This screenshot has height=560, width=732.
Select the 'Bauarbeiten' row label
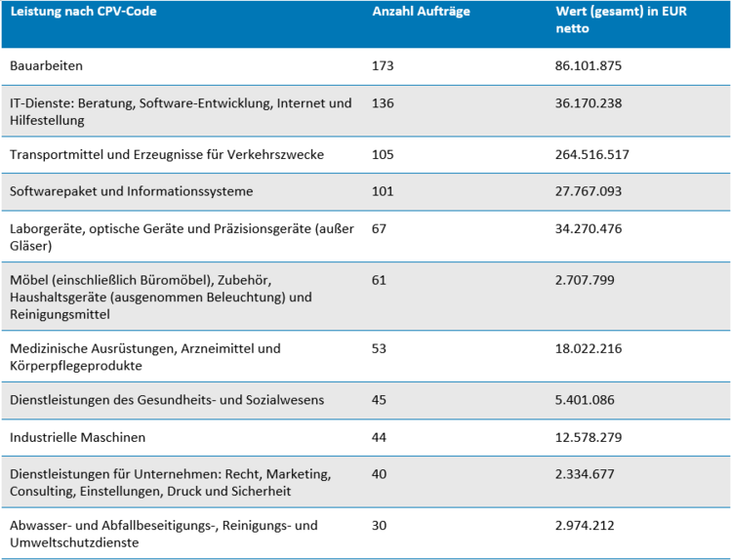click(46, 66)
